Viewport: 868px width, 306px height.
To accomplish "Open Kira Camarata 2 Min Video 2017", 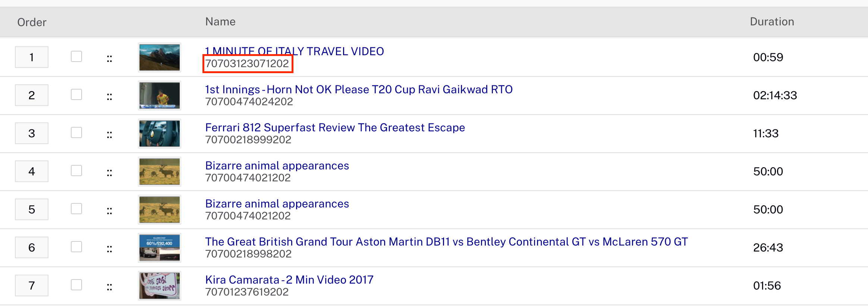I will (x=289, y=280).
